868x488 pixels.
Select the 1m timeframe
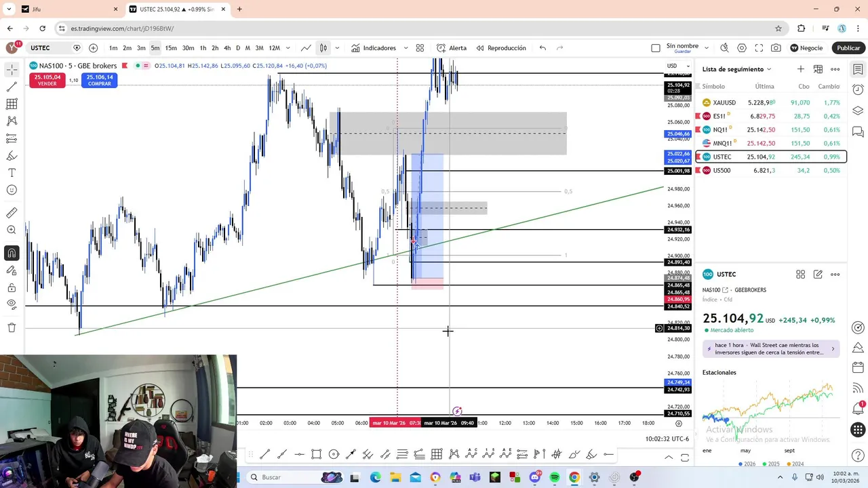coord(113,48)
